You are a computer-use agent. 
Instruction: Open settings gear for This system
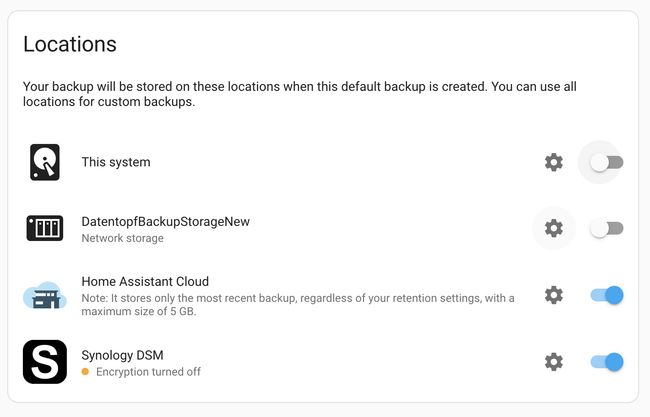(553, 162)
